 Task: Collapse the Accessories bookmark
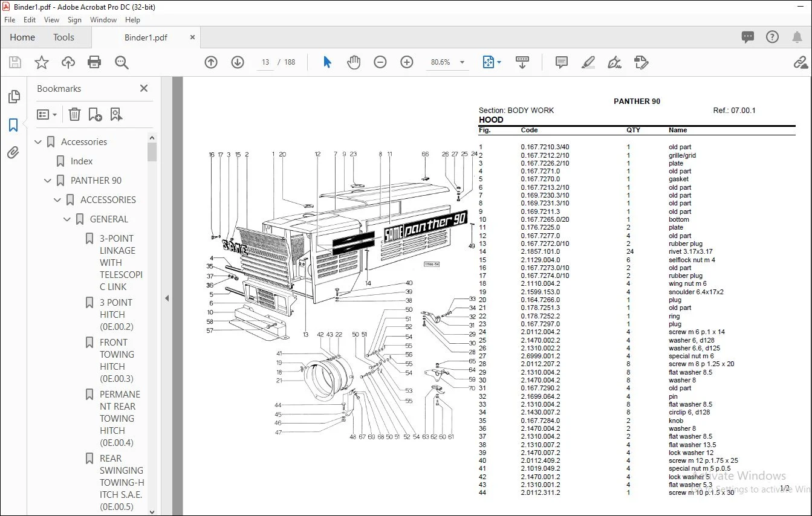(39, 142)
